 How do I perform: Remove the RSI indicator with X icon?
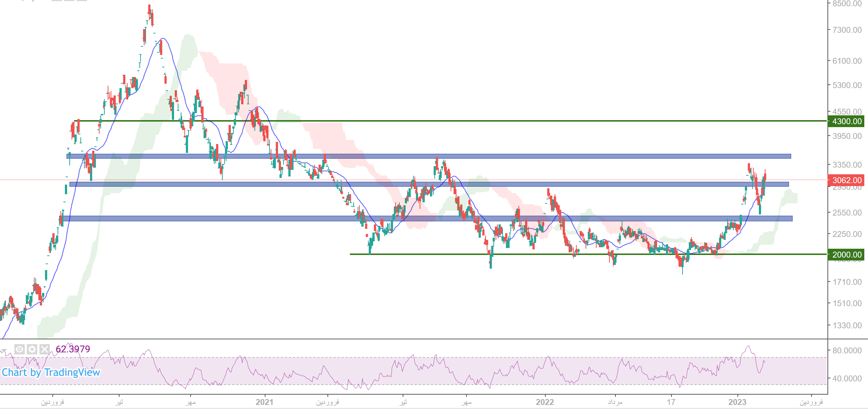[x=45, y=349]
